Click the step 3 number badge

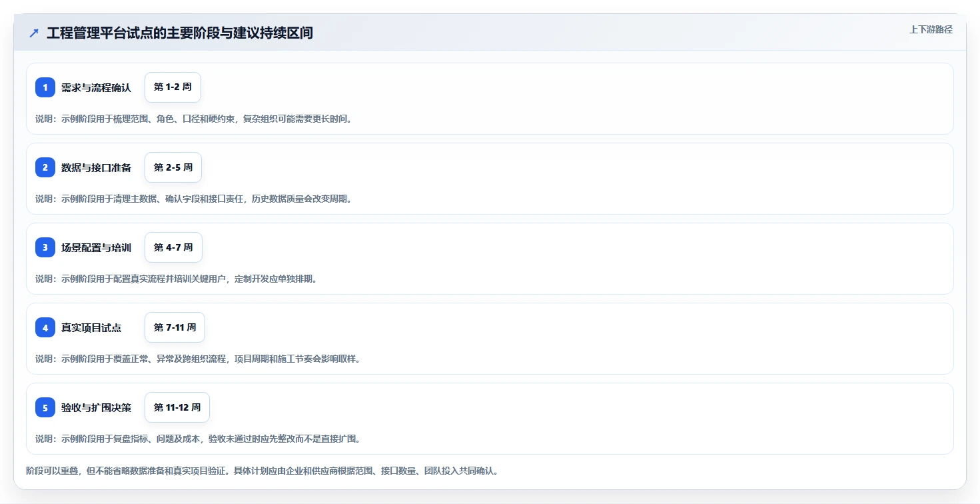[x=45, y=247]
